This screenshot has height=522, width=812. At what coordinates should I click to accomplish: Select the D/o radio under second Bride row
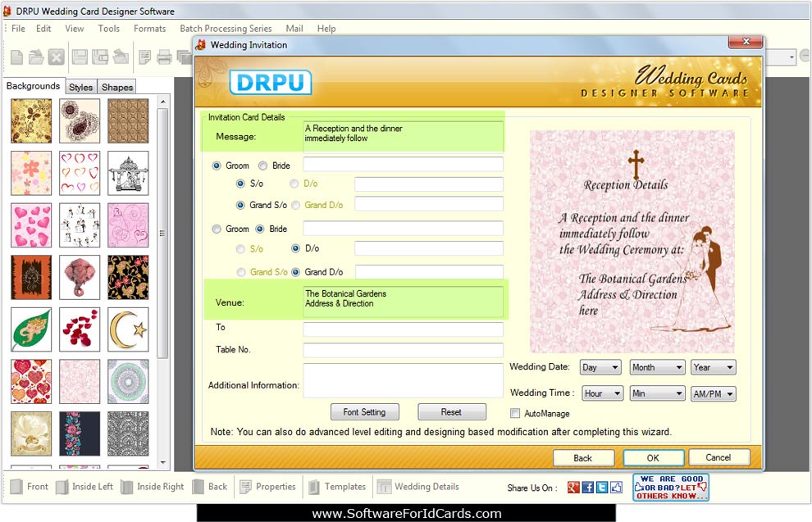(x=296, y=249)
